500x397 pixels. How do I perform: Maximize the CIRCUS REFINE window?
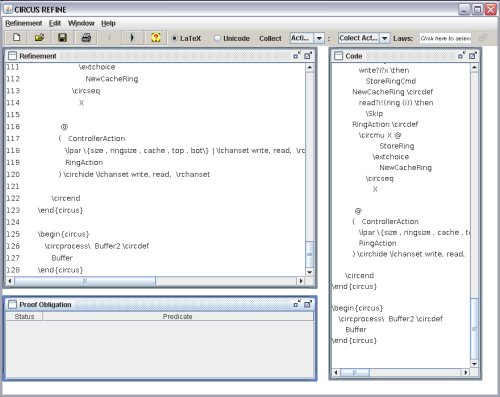click(477, 9)
